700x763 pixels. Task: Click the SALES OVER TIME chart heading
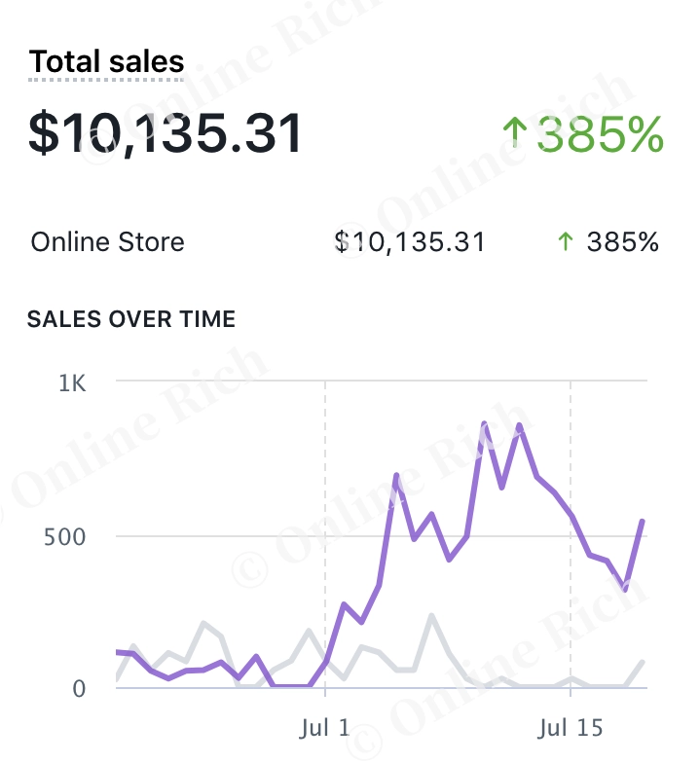131,319
